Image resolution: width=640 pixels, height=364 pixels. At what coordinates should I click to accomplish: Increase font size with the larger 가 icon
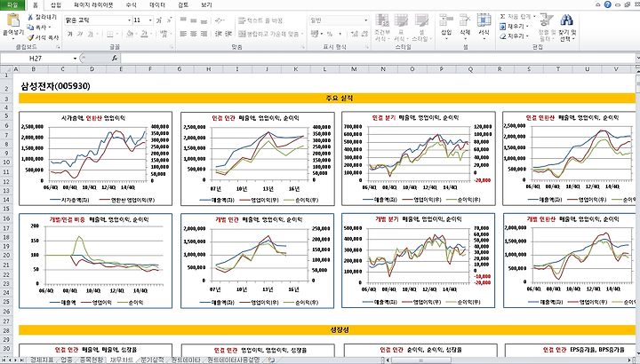point(159,20)
